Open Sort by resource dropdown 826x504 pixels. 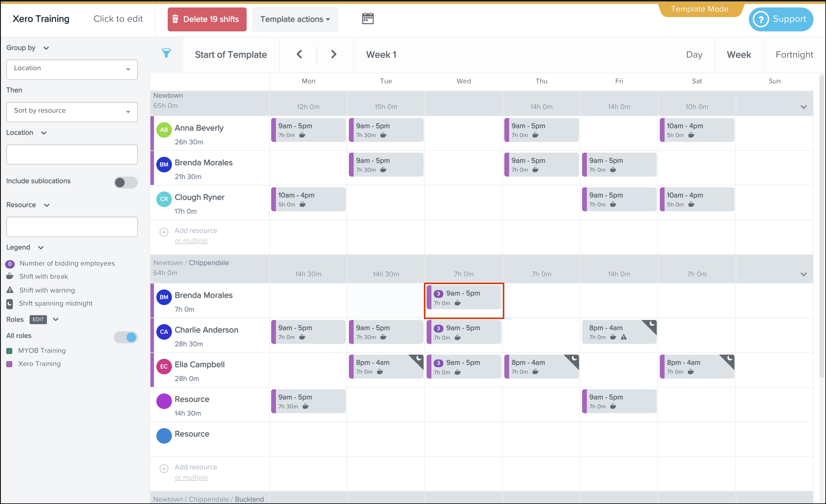point(72,112)
